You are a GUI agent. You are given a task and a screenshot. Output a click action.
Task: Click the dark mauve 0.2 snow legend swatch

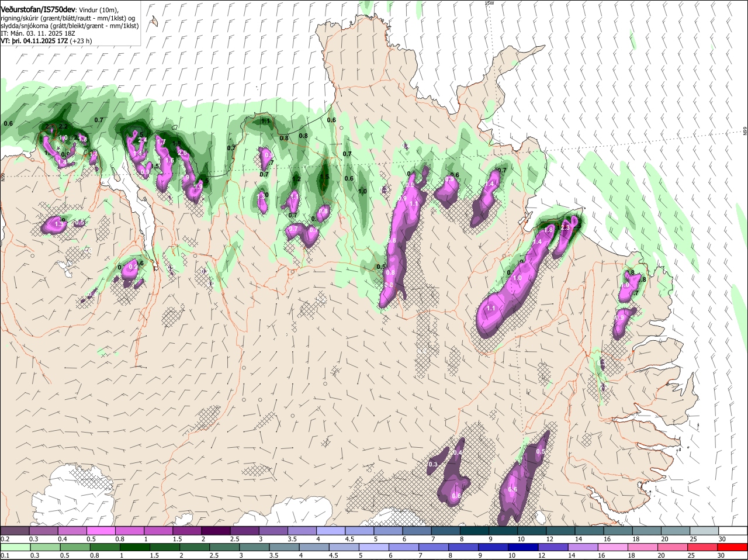[15, 530]
